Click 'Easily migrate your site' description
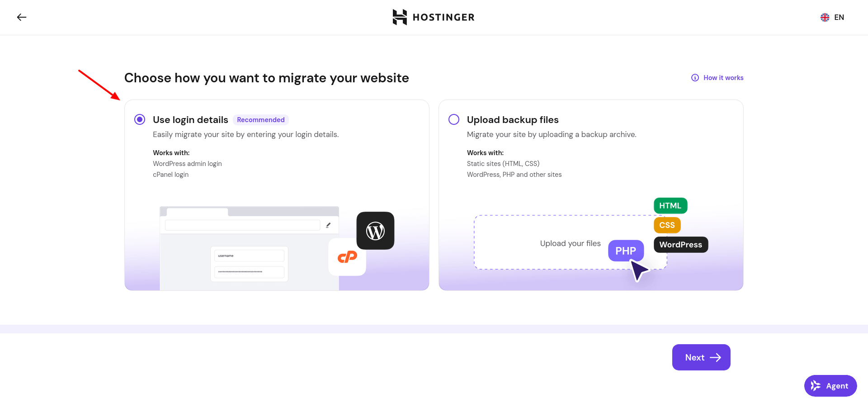Viewport: 868px width, 403px height. tap(245, 134)
